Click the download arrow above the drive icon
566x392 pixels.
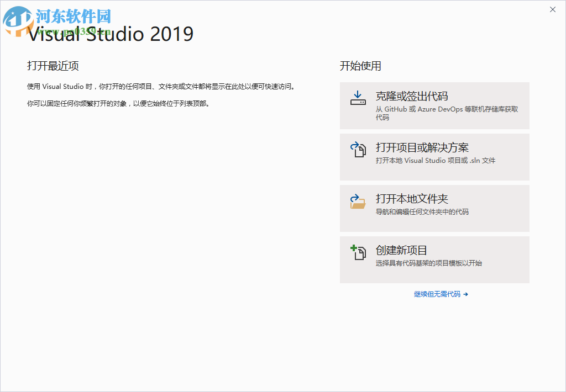pyautogui.click(x=358, y=95)
